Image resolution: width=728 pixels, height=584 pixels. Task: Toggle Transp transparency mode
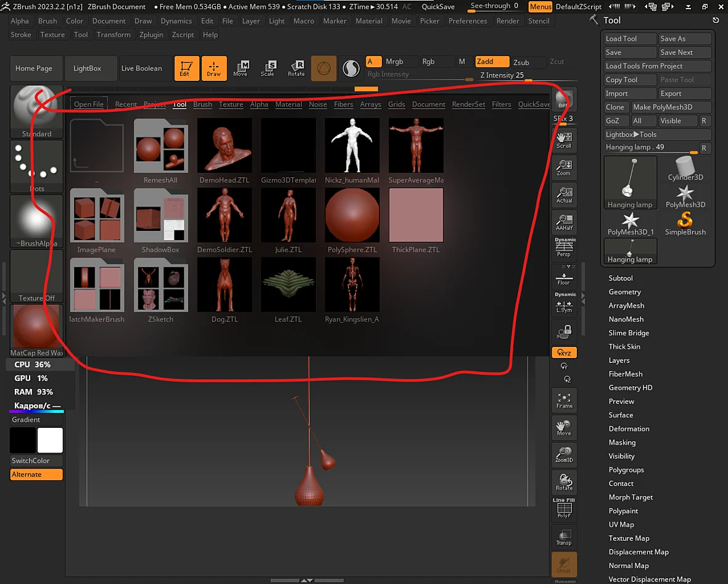564,536
